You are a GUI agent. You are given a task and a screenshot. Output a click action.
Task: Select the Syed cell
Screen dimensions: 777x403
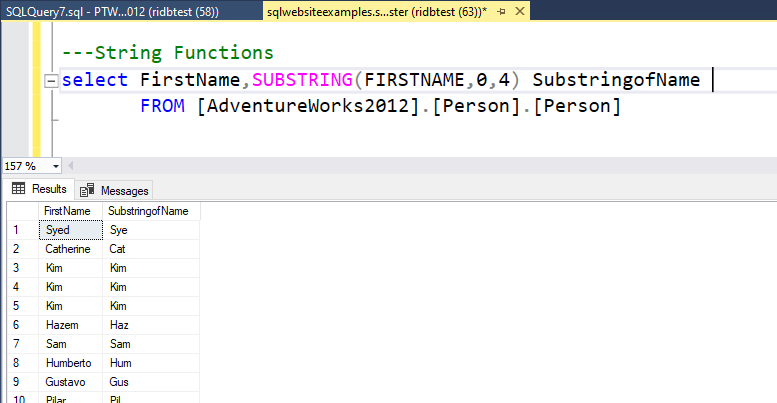pos(71,230)
